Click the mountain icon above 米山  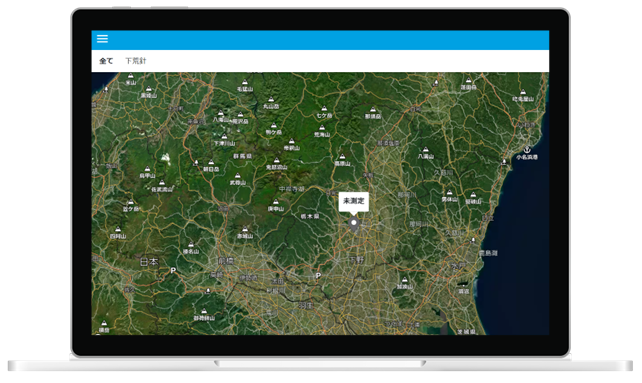coord(130,76)
